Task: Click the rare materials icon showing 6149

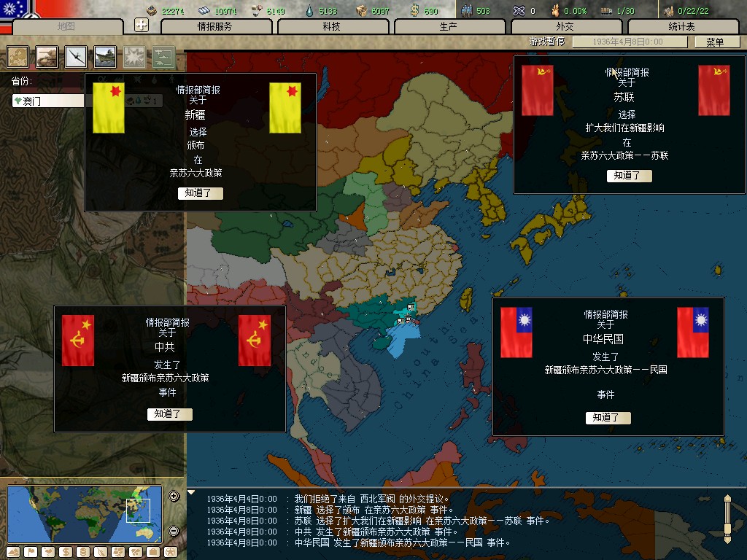Action: (256, 10)
